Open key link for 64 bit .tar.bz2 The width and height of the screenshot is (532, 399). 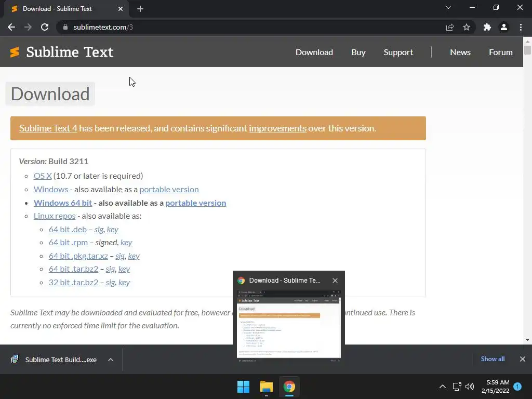click(x=124, y=270)
